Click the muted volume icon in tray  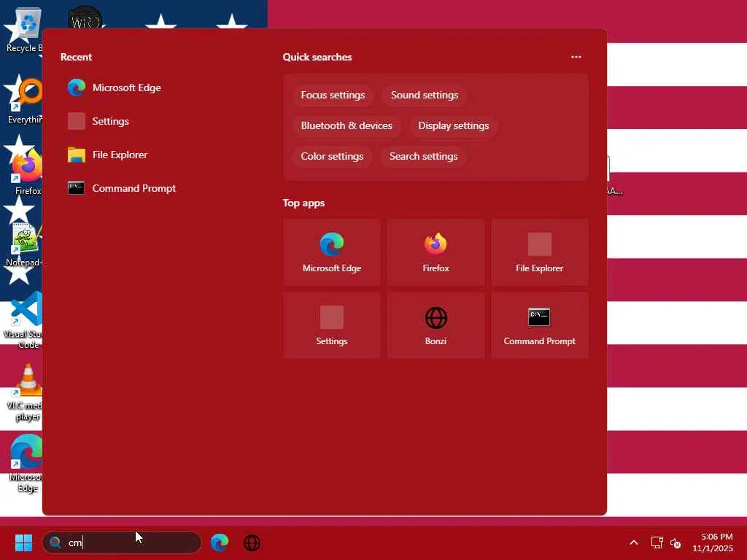click(676, 542)
